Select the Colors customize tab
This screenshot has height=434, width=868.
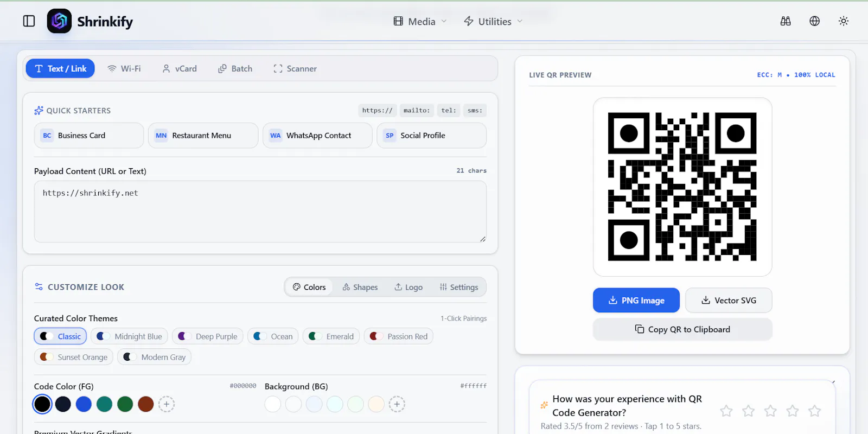(x=309, y=287)
